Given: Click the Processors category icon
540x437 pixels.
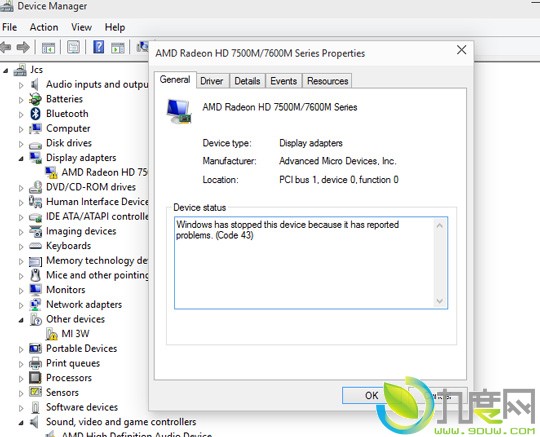Looking at the screenshot, I should (35, 378).
